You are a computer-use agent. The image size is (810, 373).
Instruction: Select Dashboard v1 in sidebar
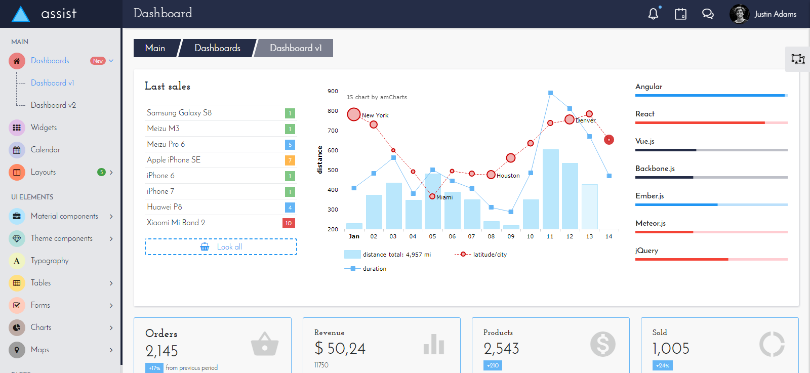point(53,83)
